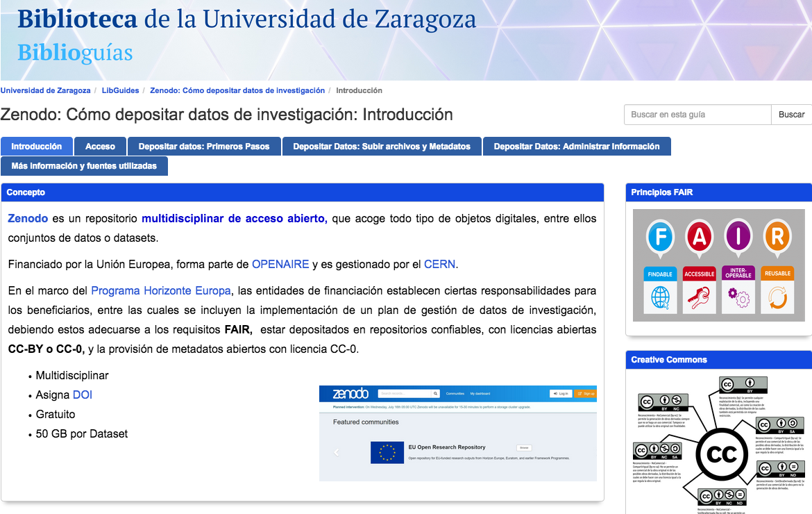Click the Reusable circular arrows icon
The image size is (812, 514).
[777, 298]
